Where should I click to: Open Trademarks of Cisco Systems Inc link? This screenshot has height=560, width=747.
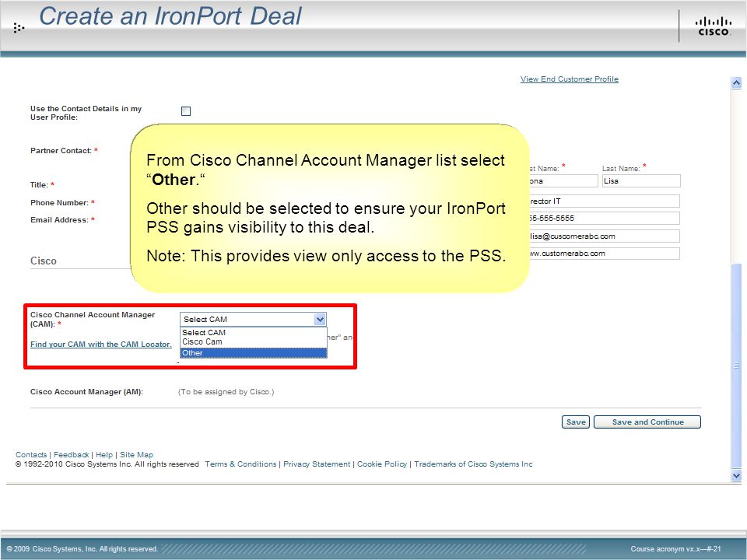click(474, 464)
